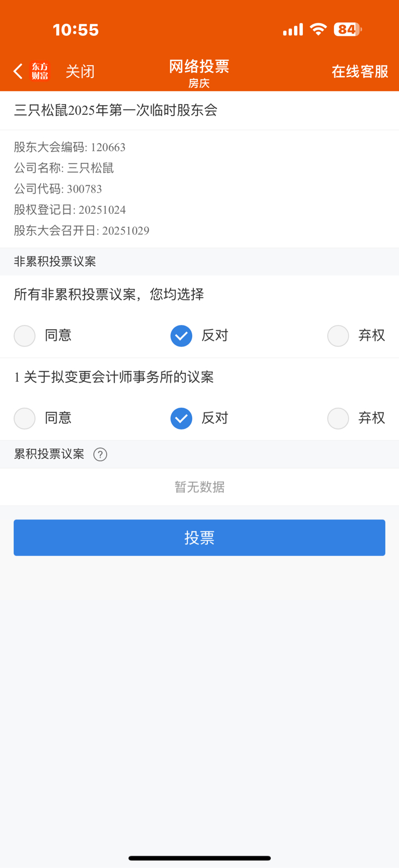Uncheck 反对 on proposal 1
Screen dimensions: 399x868
pos(181,418)
